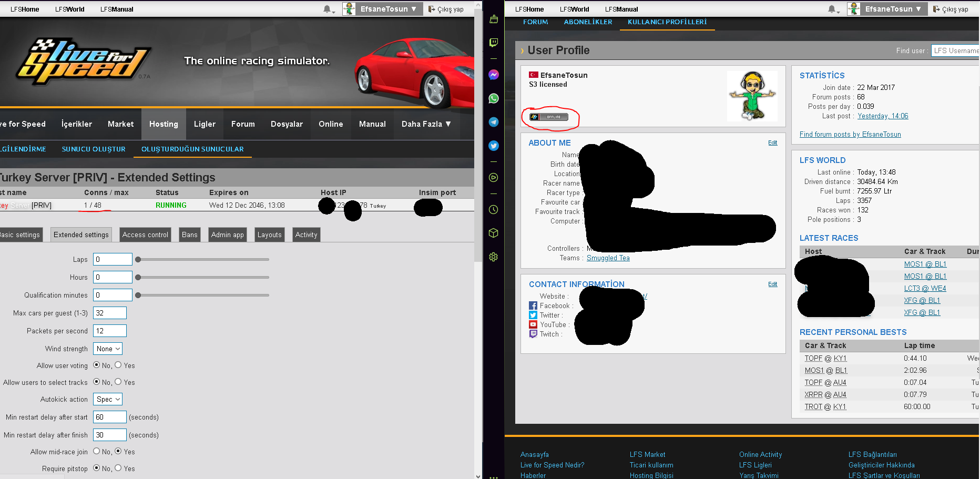Open the LCT3 @ WE4 latest race link
Viewport: 980px width, 479px height.
click(x=925, y=289)
